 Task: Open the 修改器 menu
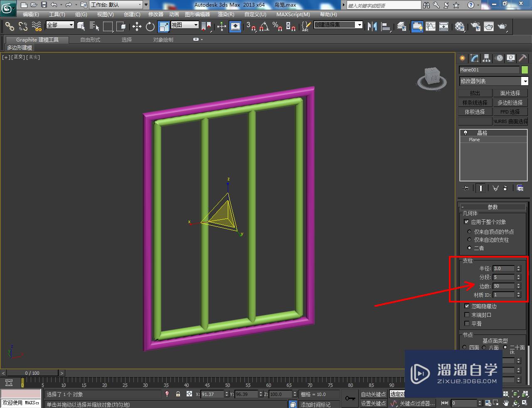(156, 14)
